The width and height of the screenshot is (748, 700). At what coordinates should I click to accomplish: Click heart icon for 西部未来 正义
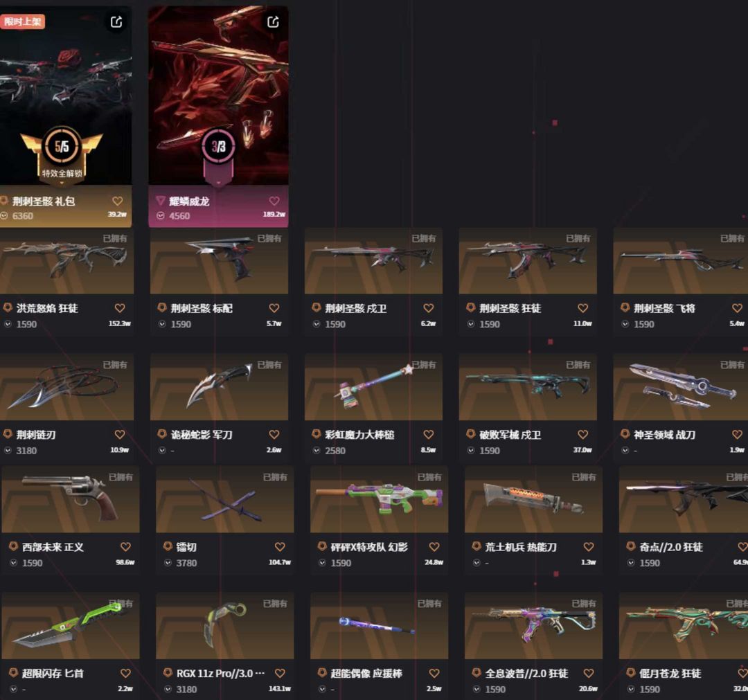pos(125,547)
